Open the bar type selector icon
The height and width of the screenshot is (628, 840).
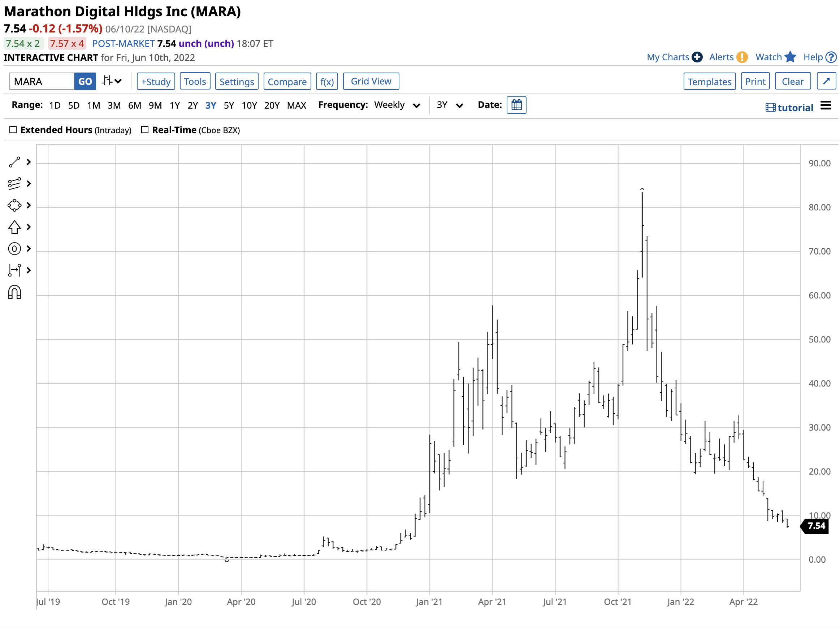point(112,81)
